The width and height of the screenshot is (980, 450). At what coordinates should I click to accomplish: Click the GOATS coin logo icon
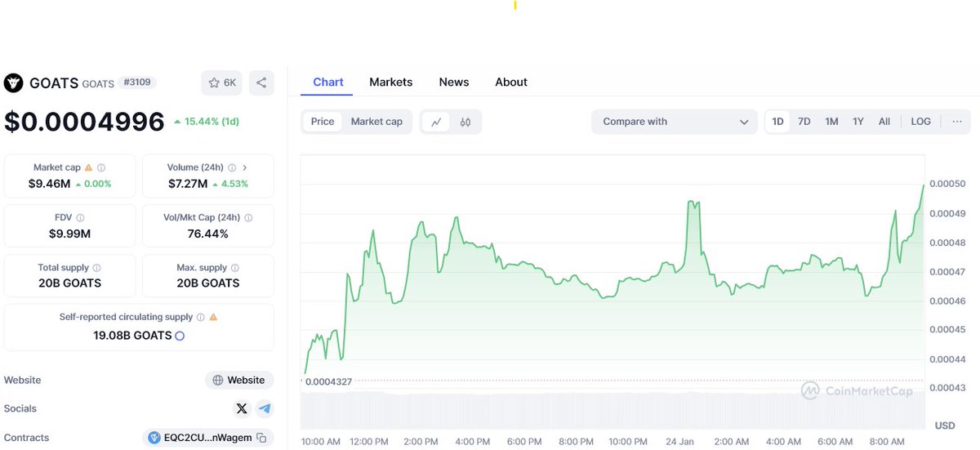click(13, 82)
